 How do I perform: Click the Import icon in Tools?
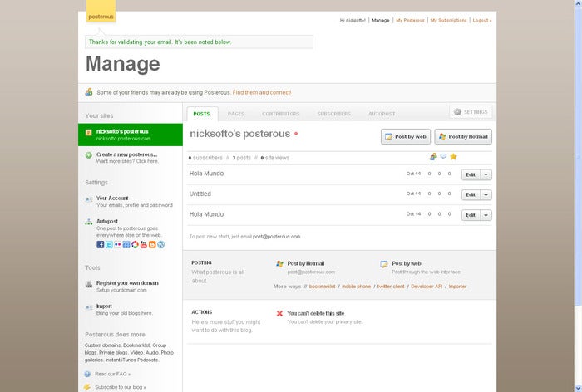pyautogui.click(x=89, y=307)
